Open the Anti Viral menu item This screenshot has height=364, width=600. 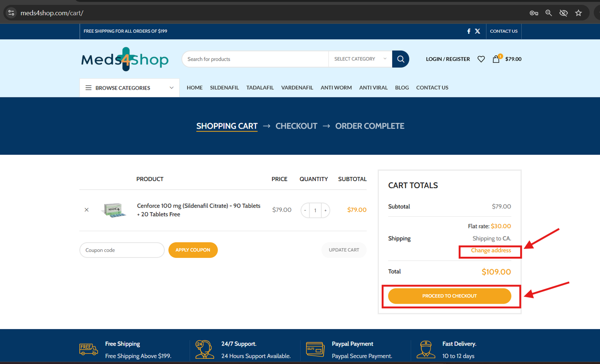click(x=373, y=88)
